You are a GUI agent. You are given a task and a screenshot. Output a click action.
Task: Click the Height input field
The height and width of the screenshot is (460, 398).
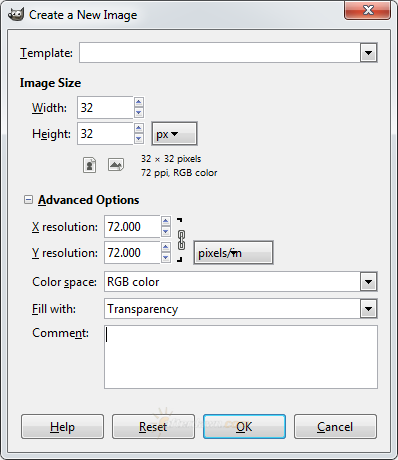tap(105, 133)
